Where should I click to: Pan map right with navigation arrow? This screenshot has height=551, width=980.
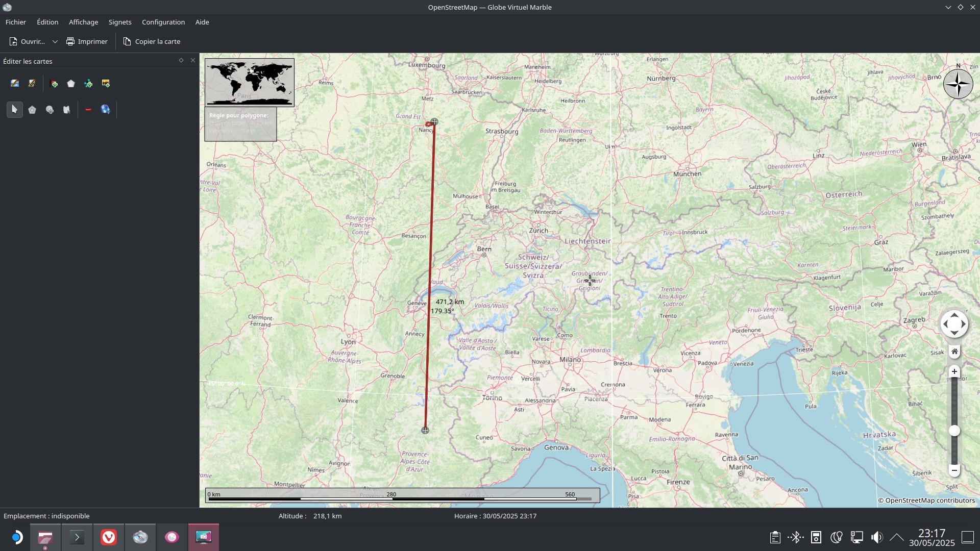[963, 324]
